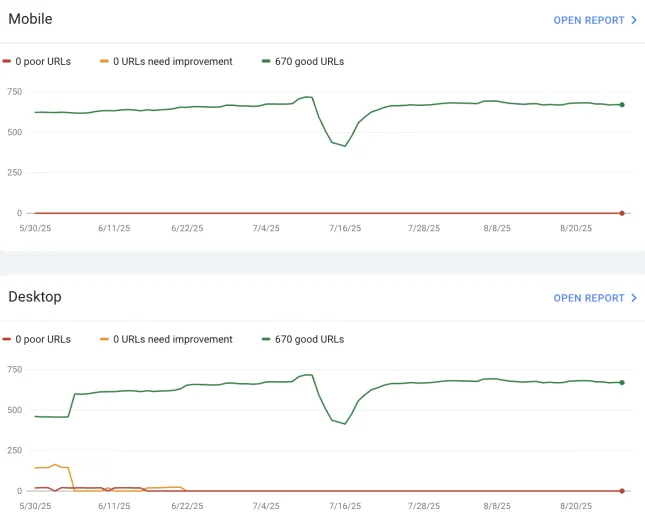
Task: Click green endpoint dot on Desktop chart
Action: pyautogui.click(x=622, y=382)
